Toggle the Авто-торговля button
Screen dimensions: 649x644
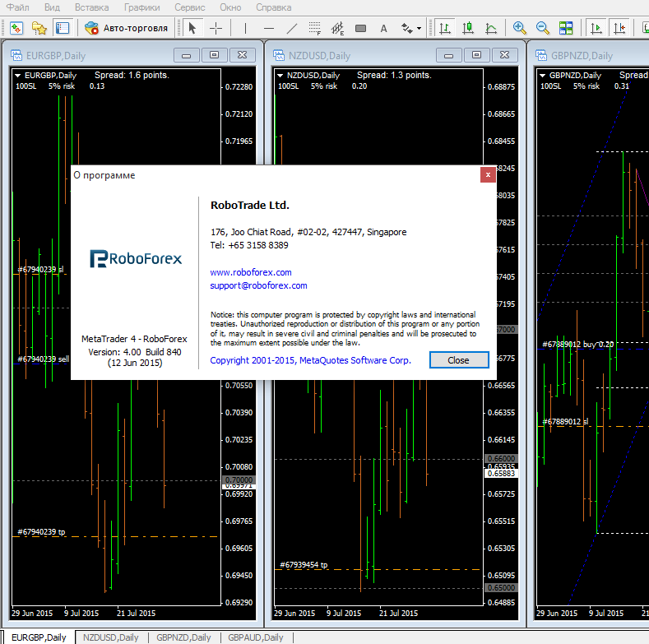pyautogui.click(x=126, y=28)
